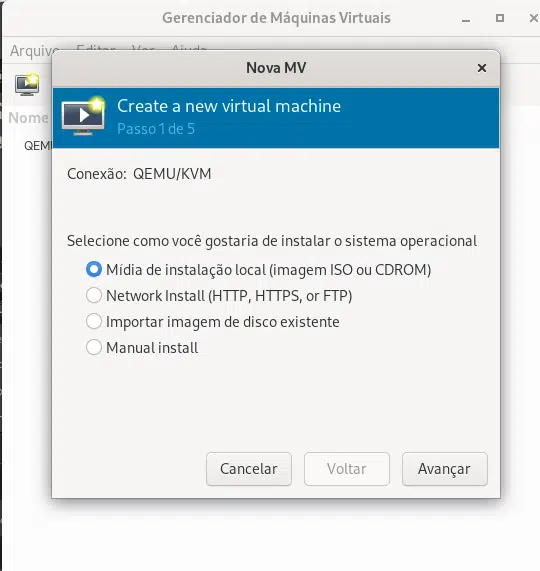
Task: Maximize the Gerenciador de Máquinas Virtuais window
Action: tap(500, 18)
